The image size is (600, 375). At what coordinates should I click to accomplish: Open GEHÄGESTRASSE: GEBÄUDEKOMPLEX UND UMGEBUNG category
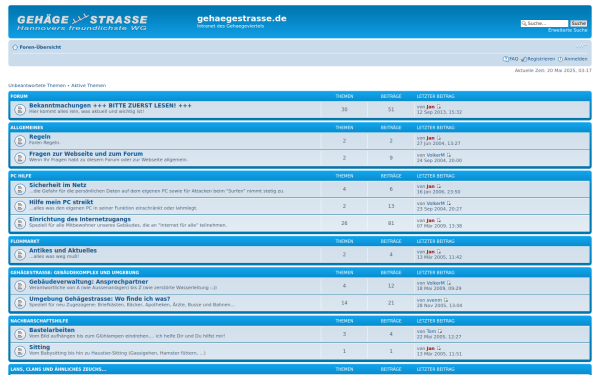click(x=75, y=273)
